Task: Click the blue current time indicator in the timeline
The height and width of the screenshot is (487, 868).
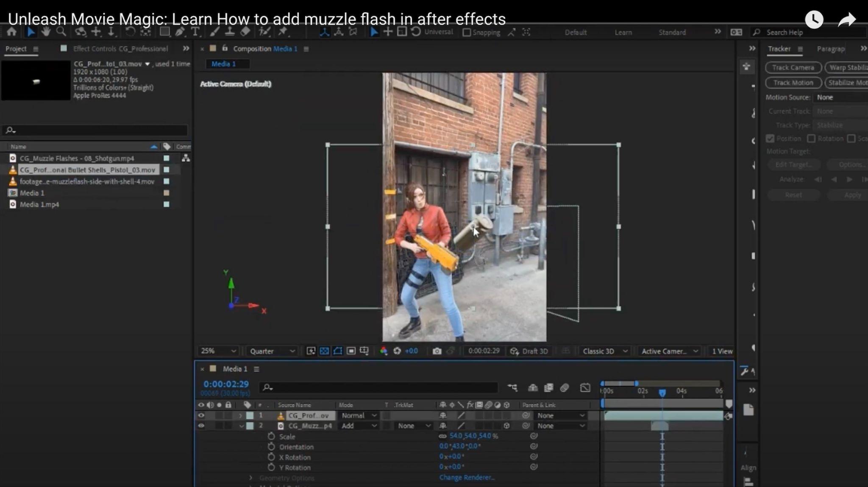Action: point(662,392)
